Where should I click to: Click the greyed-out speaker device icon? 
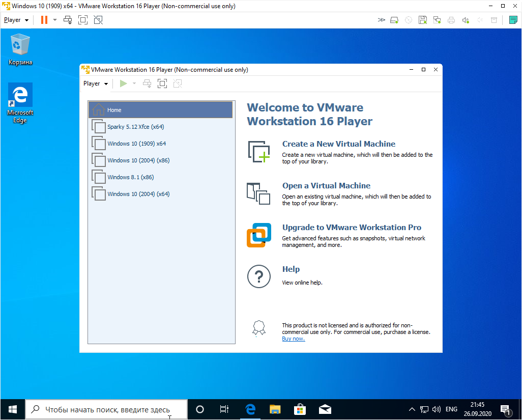(x=480, y=20)
